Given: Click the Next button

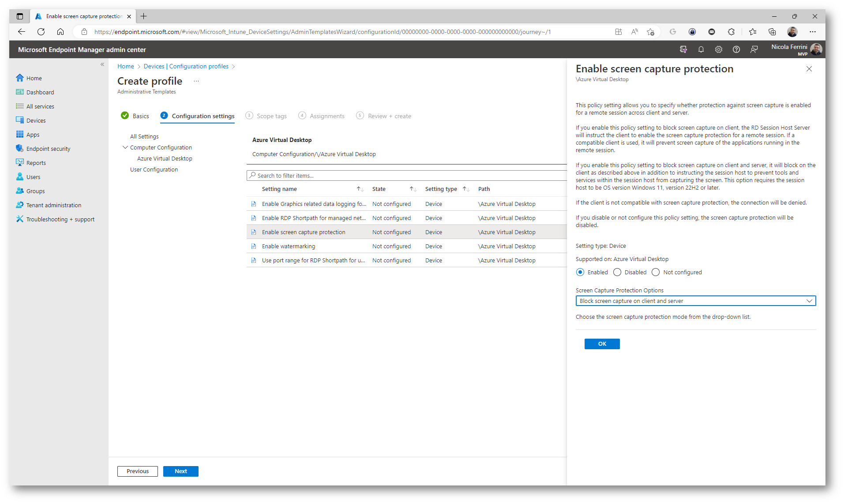Looking at the screenshot, I should (181, 471).
